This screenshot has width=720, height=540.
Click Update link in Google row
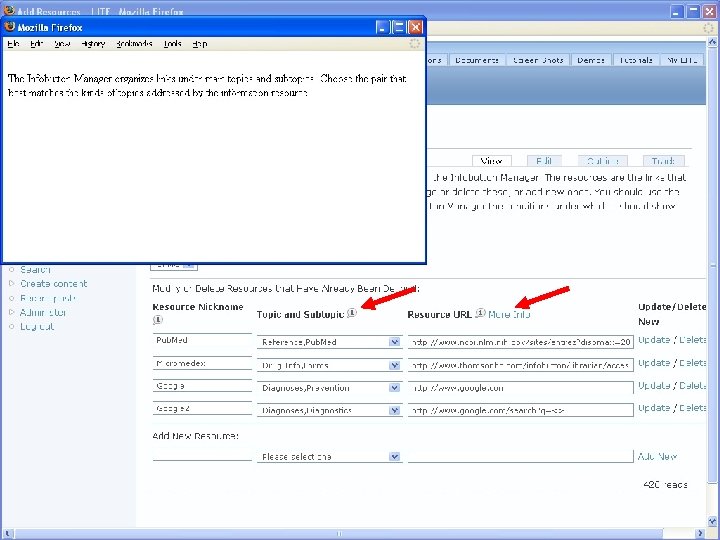[x=654, y=386]
